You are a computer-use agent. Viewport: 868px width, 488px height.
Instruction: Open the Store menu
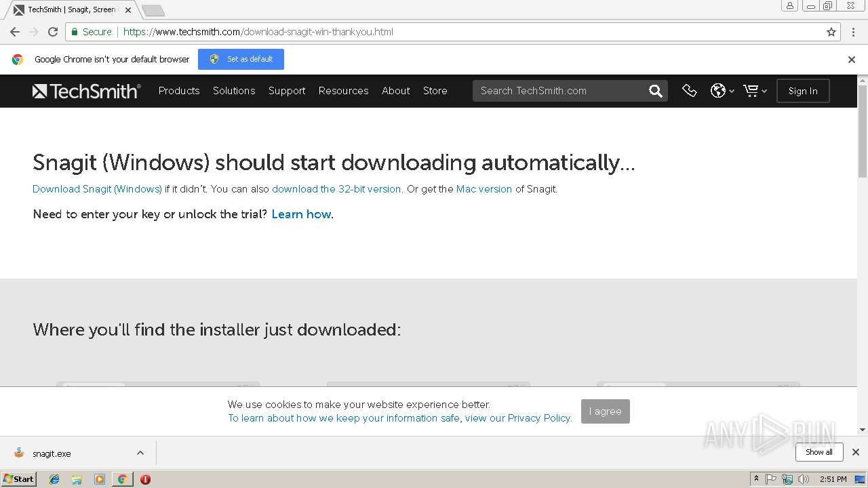(435, 91)
